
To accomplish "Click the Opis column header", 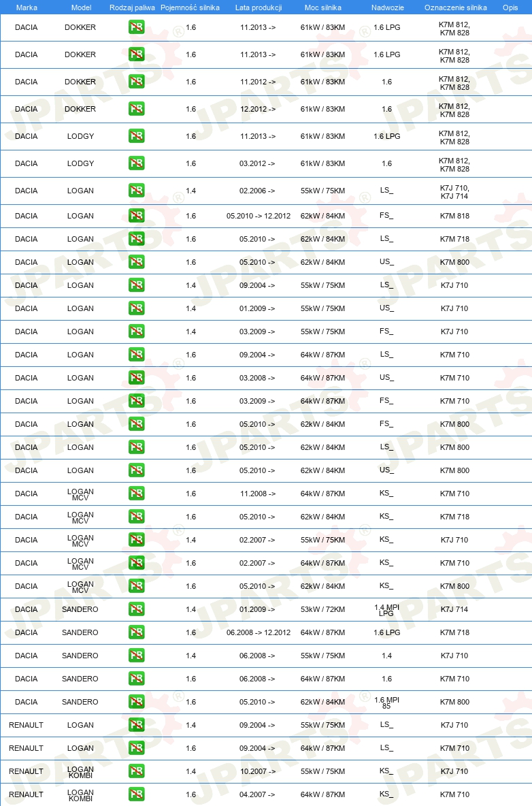I will pos(510,7).
